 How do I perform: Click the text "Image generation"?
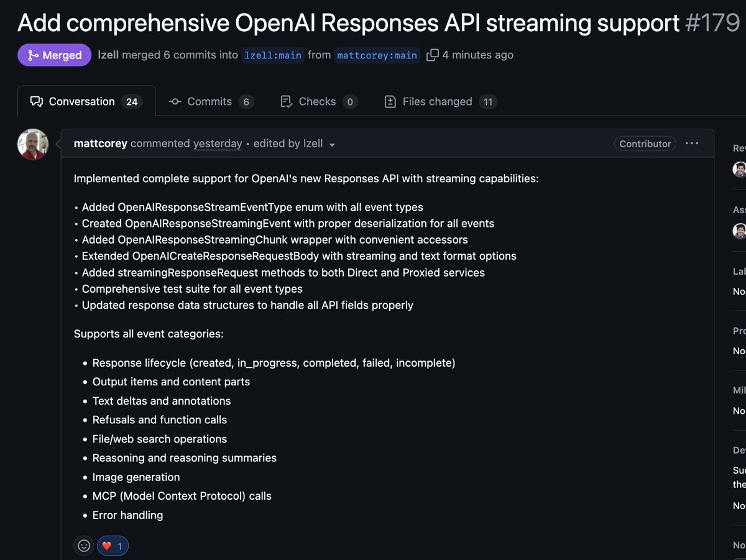136,477
